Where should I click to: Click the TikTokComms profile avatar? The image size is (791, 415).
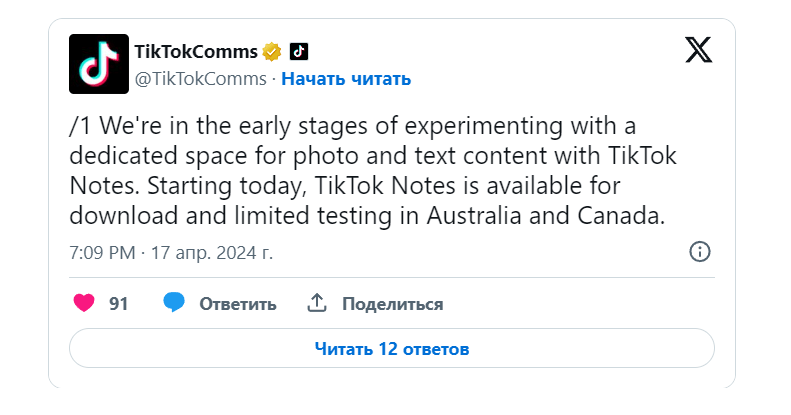[x=99, y=64]
